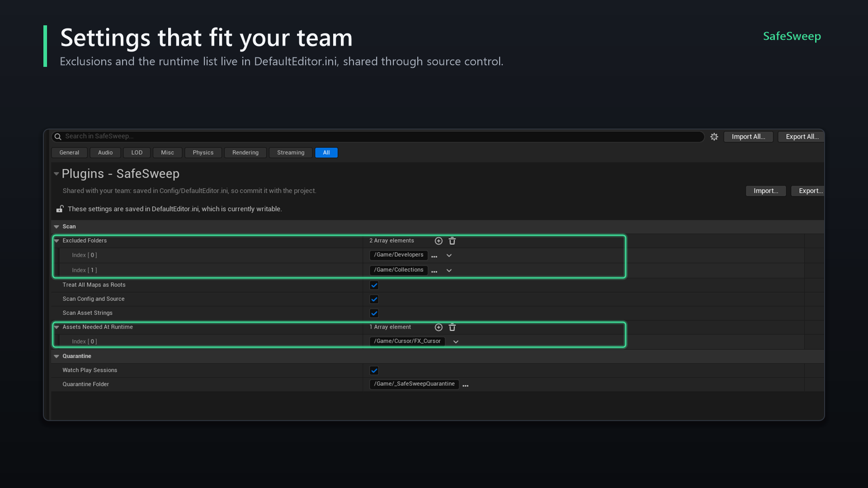Edit the /Game/_SafeSweepQuarantine path field
Viewport: 868px width, 488px height.
tap(414, 384)
